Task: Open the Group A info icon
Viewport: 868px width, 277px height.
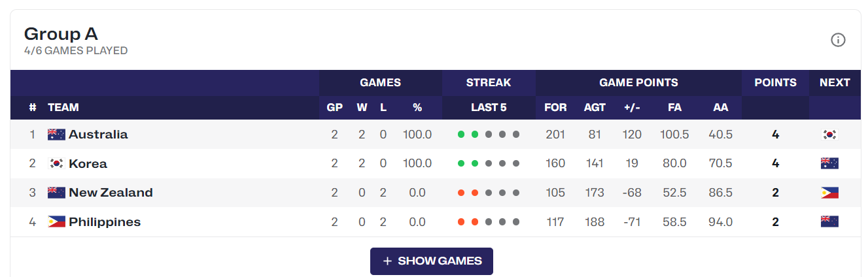Action: pos(838,40)
